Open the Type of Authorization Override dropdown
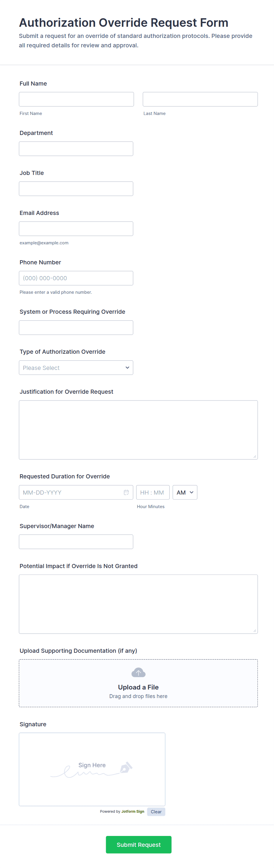Screen dimensions: 274x868 click(76, 368)
